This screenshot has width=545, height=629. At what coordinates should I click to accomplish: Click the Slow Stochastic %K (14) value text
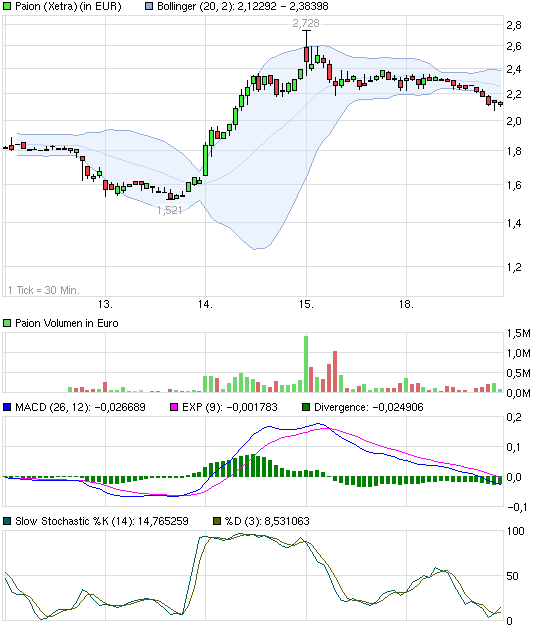pos(102,521)
